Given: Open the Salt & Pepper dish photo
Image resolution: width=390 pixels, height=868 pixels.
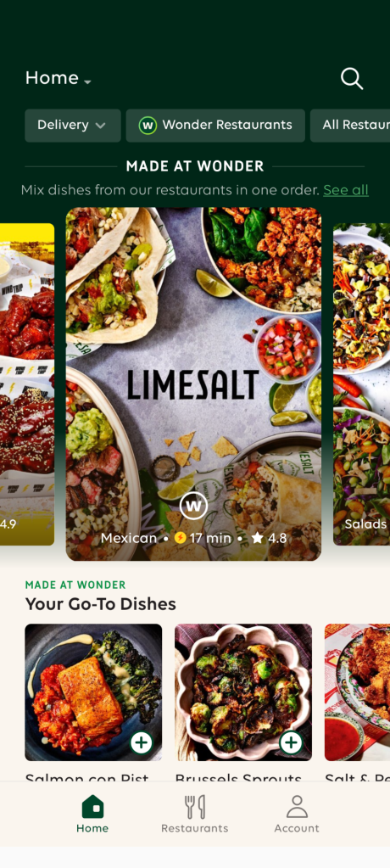Looking at the screenshot, I should coord(358,692).
